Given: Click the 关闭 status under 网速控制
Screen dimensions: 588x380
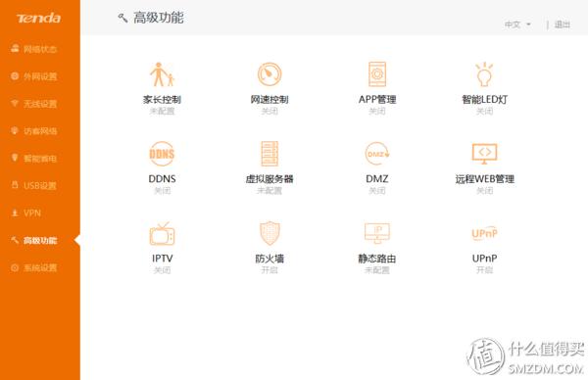Looking at the screenshot, I should click(x=269, y=111).
